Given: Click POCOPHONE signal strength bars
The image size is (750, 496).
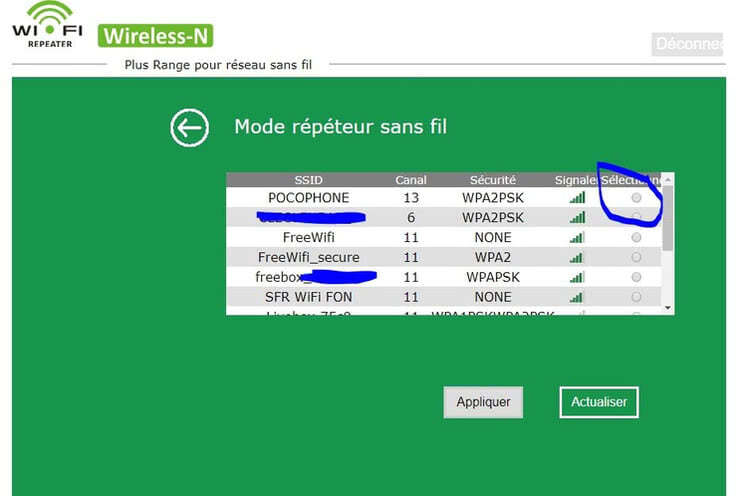Looking at the screenshot, I should point(577,198).
